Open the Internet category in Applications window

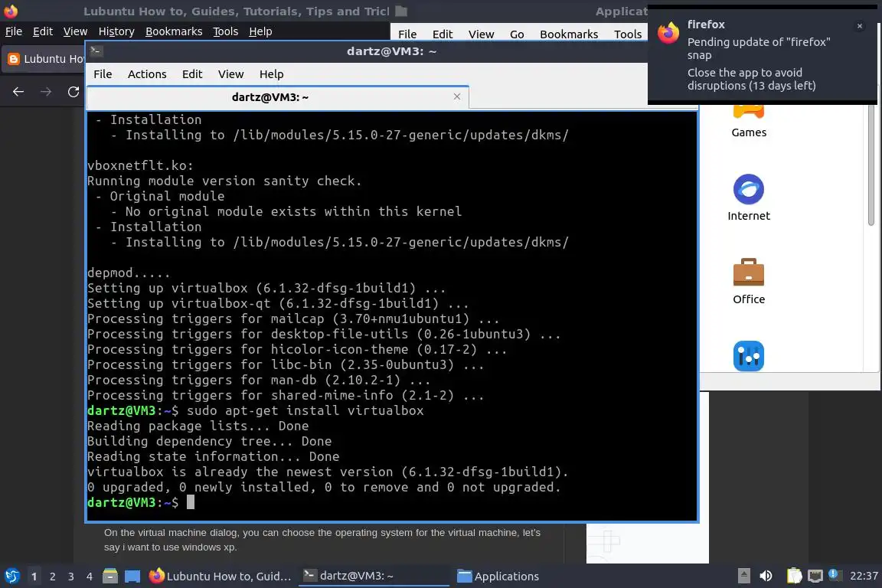pos(749,198)
